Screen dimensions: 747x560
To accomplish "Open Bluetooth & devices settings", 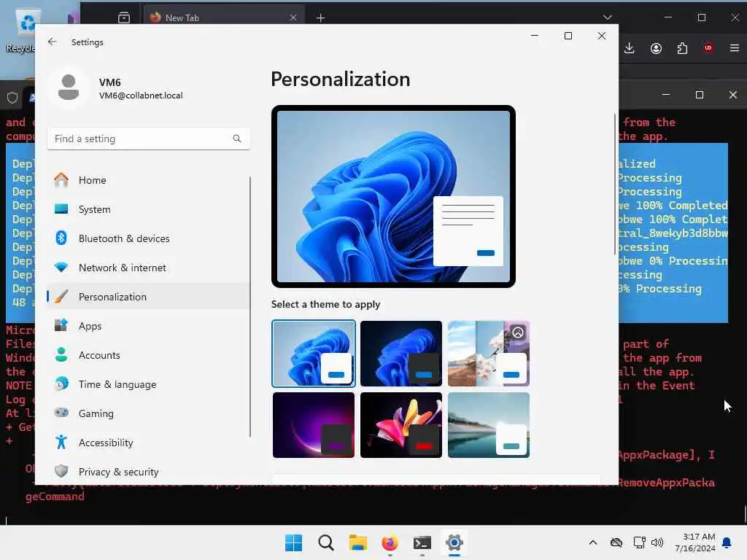I will [149, 238].
